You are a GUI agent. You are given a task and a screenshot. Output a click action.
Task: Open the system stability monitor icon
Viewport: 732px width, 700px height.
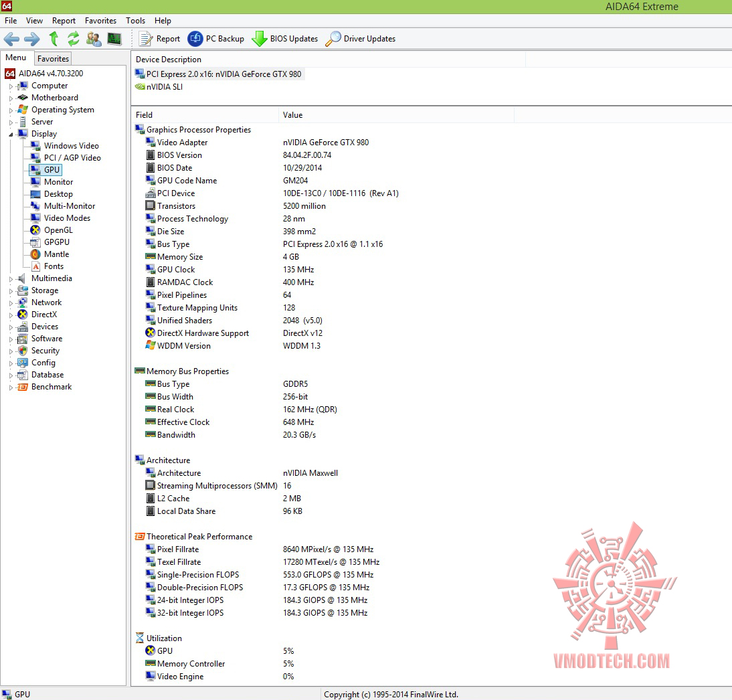114,39
